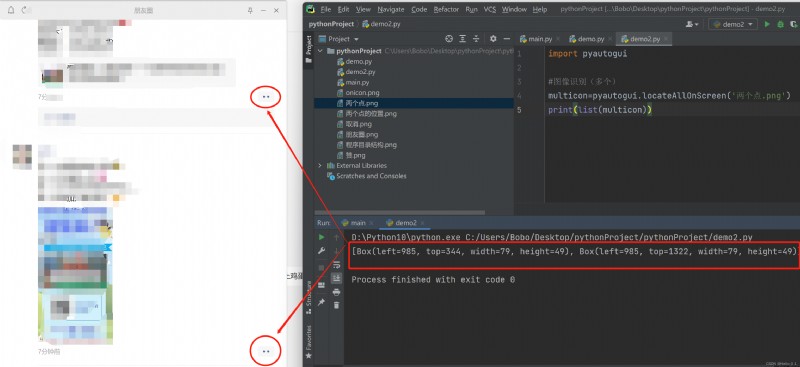Open the VCS menu
Screen dimensions: 800x367
(489, 9)
